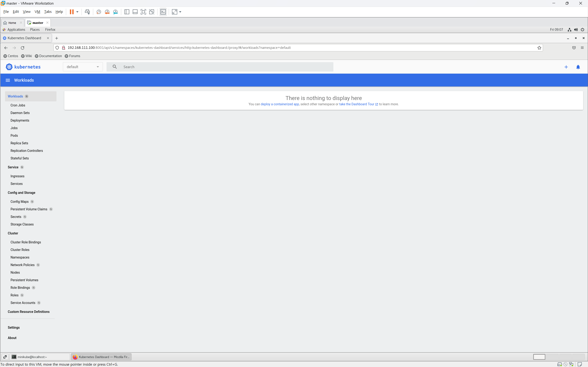588x367 pixels.
Task: Enter VMware full screen mode icon
Action: pyautogui.click(x=143, y=12)
